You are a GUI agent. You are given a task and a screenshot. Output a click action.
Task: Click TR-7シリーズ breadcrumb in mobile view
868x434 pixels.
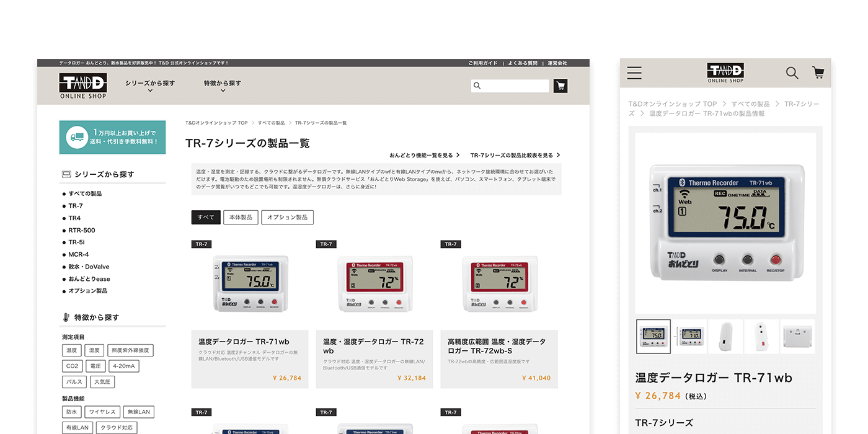click(x=724, y=108)
